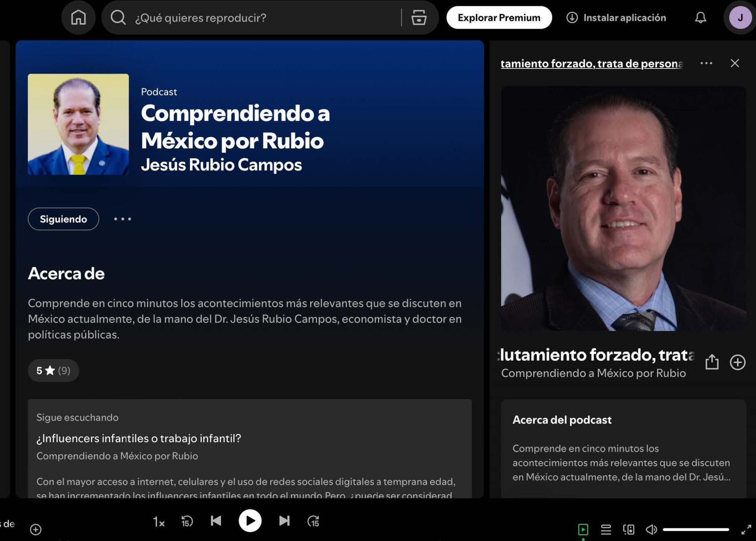
Task: Add to library icon in bottom bar
Action: click(35, 530)
